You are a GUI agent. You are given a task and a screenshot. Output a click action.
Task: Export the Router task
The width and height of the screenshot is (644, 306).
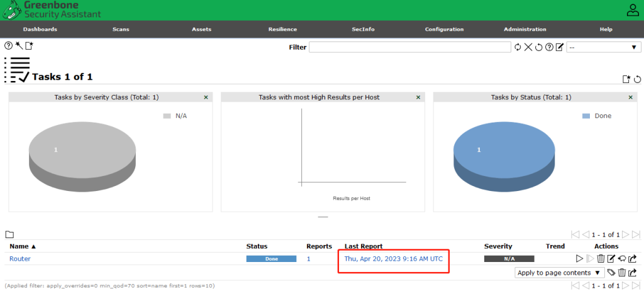tap(632, 259)
